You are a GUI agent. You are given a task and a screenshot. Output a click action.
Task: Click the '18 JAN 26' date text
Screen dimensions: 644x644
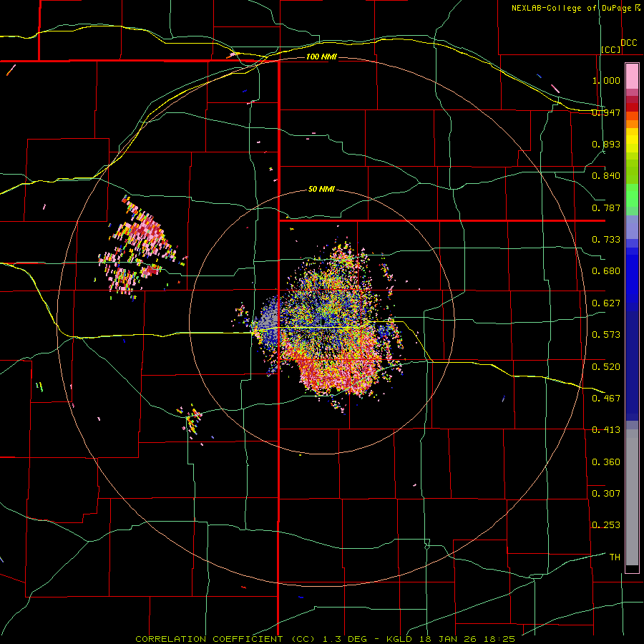pyautogui.click(x=448, y=639)
